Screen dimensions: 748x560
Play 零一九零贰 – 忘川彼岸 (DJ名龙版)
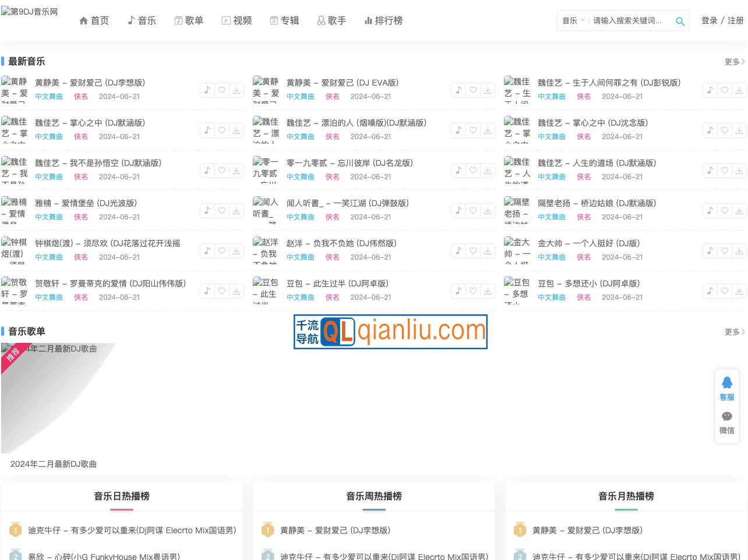tap(458, 171)
